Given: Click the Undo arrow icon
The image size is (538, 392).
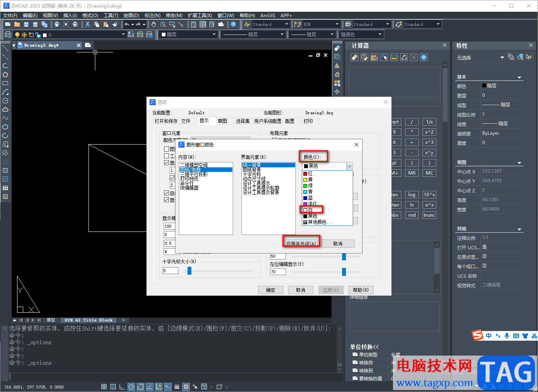Looking at the screenshot, I should click(127, 24).
